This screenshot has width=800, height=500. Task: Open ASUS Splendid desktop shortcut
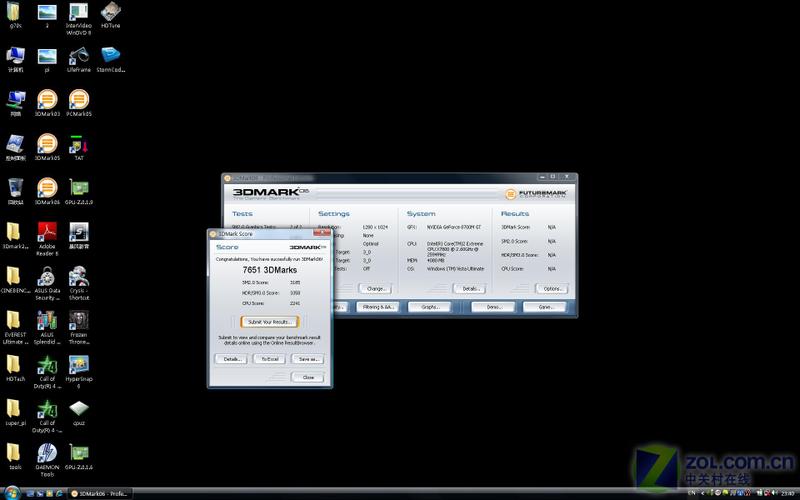pos(47,328)
